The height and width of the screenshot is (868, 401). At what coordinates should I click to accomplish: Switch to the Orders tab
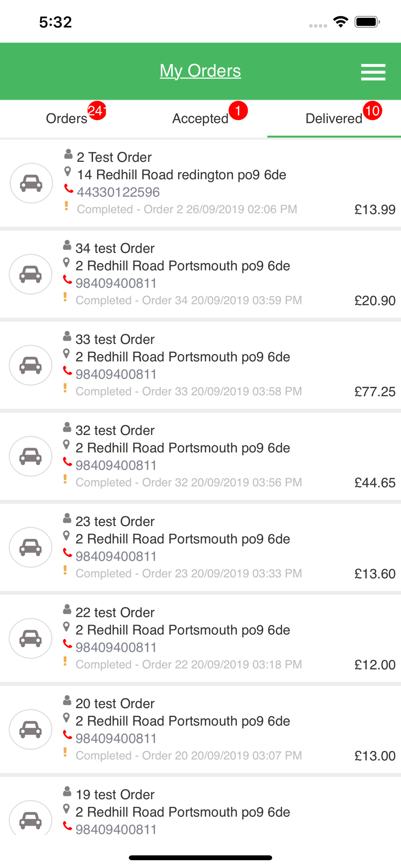point(67,118)
